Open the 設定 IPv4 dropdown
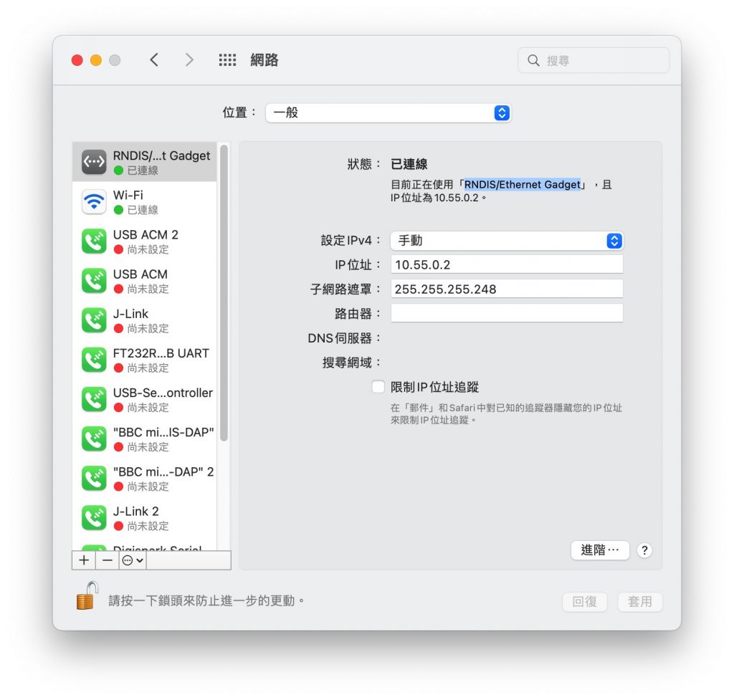The image size is (734, 700). [x=507, y=241]
